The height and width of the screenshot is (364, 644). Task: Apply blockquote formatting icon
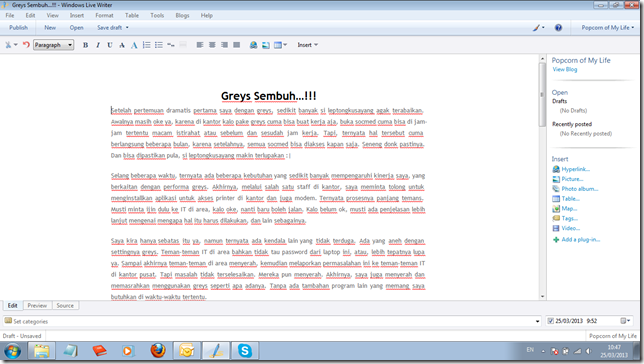(x=171, y=45)
